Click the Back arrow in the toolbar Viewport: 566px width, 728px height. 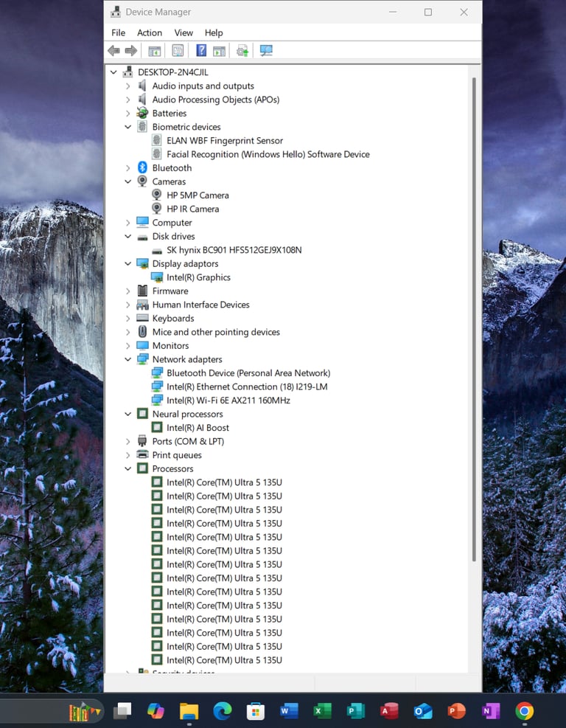(113, 51)
